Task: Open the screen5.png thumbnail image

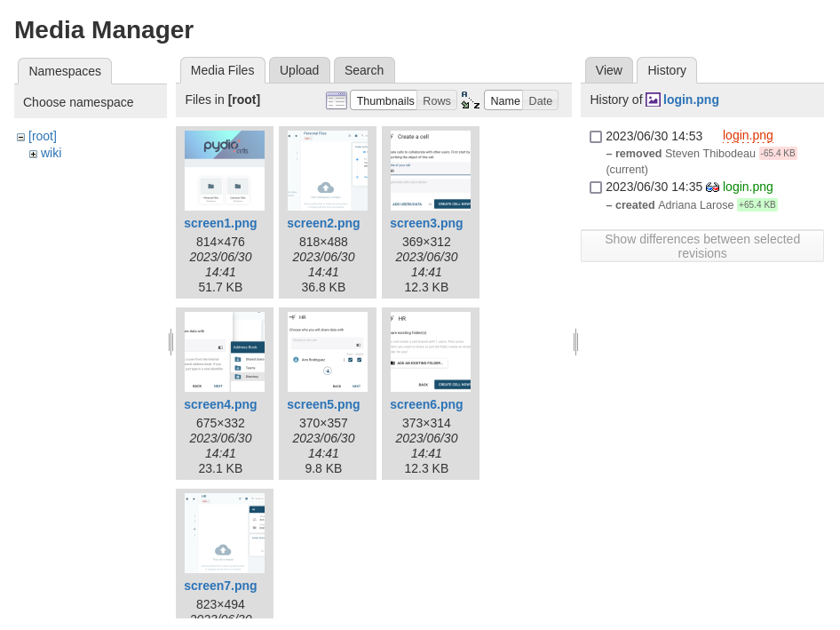Action: (328, 352)
